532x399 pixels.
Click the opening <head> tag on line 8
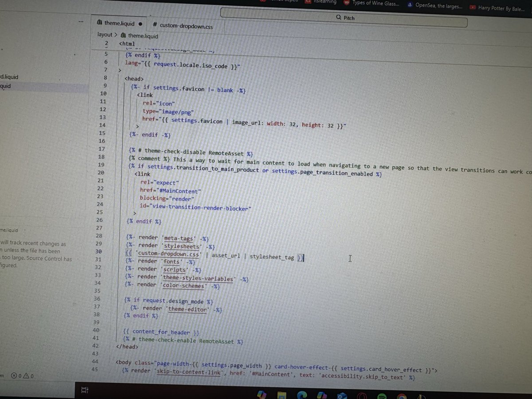pos(134,78)
